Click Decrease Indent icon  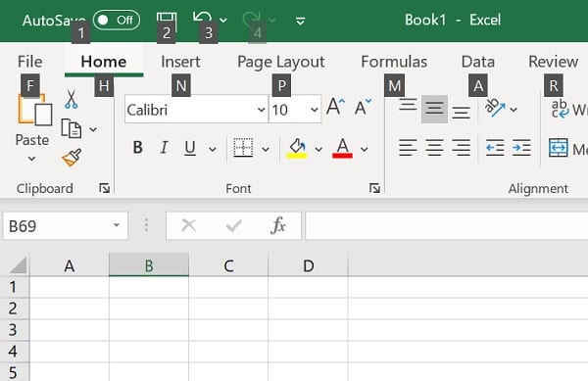(495, 148)
